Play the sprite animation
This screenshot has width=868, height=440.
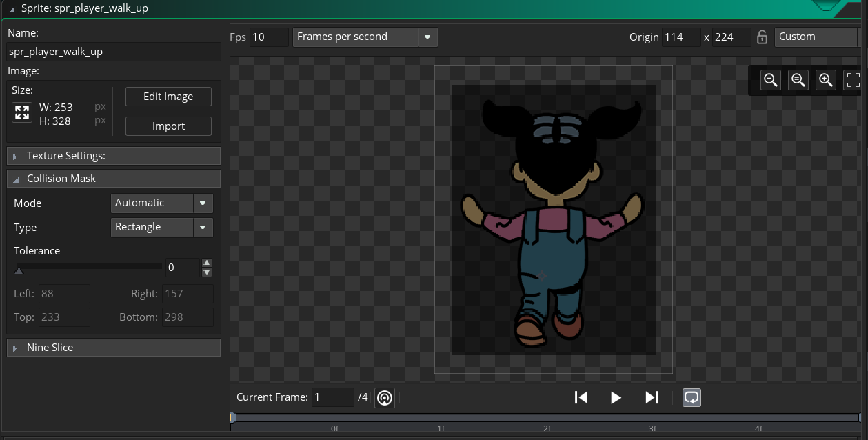click(616, 397)
